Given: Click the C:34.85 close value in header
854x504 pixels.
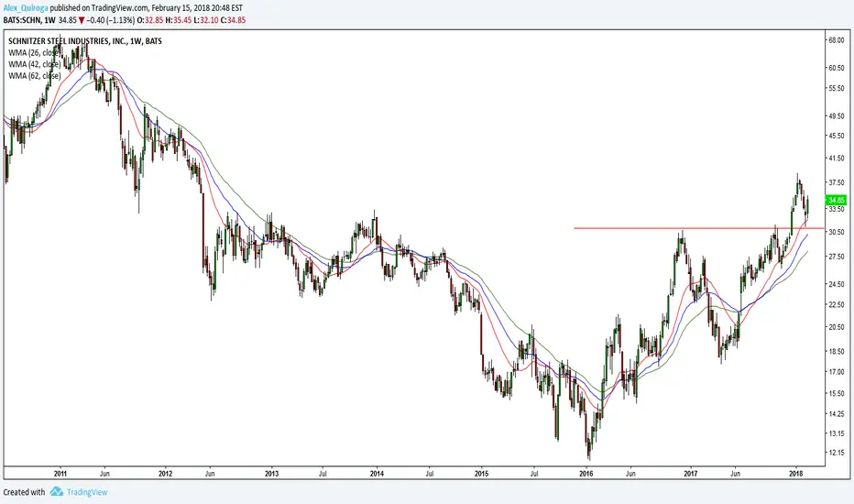Looking at the screenshot, I should tap(233, 20).
